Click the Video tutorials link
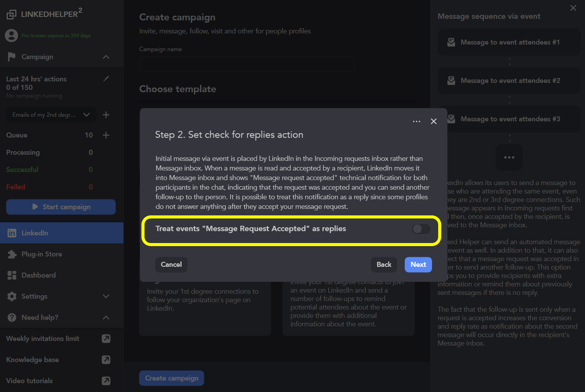The image size is (585, 392). tap(29, 381)
